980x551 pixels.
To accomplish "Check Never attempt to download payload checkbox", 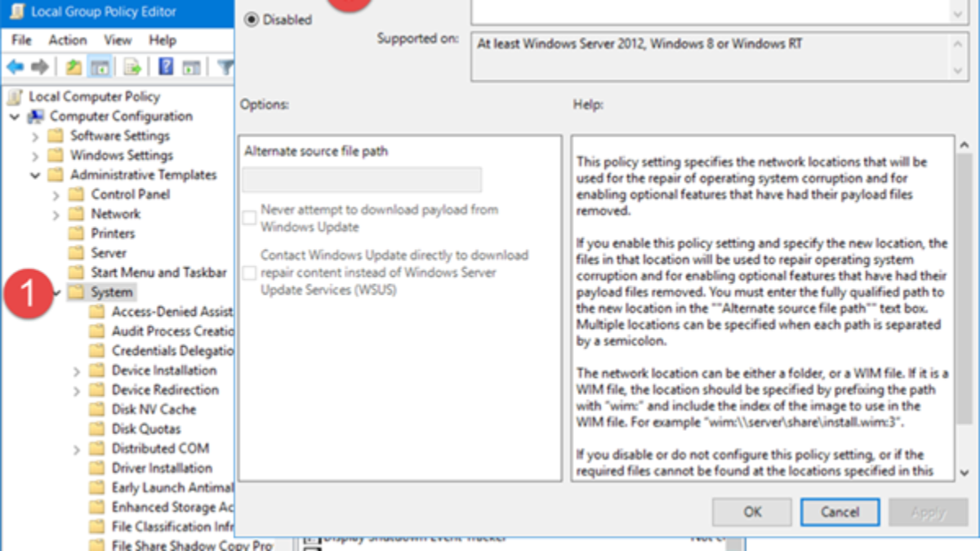I will [249, 218].
